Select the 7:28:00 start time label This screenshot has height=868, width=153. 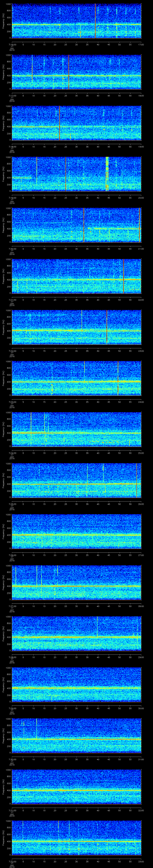(12, 657)
